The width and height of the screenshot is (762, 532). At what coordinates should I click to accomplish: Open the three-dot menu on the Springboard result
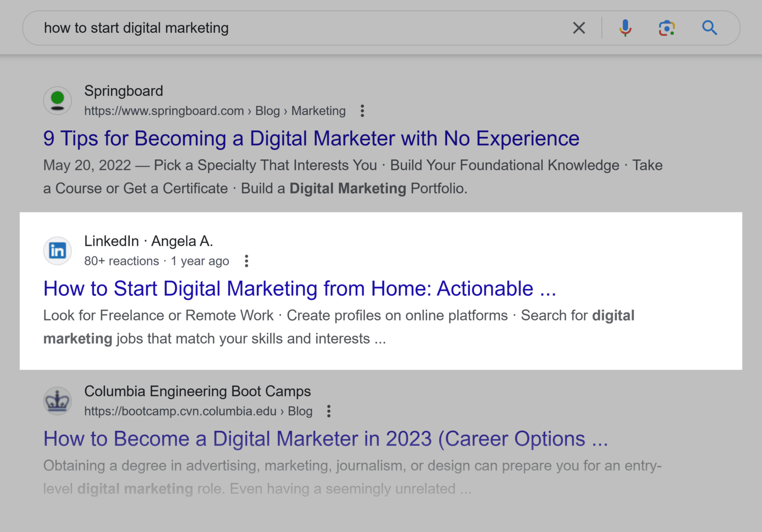click(x=362, y=111)
